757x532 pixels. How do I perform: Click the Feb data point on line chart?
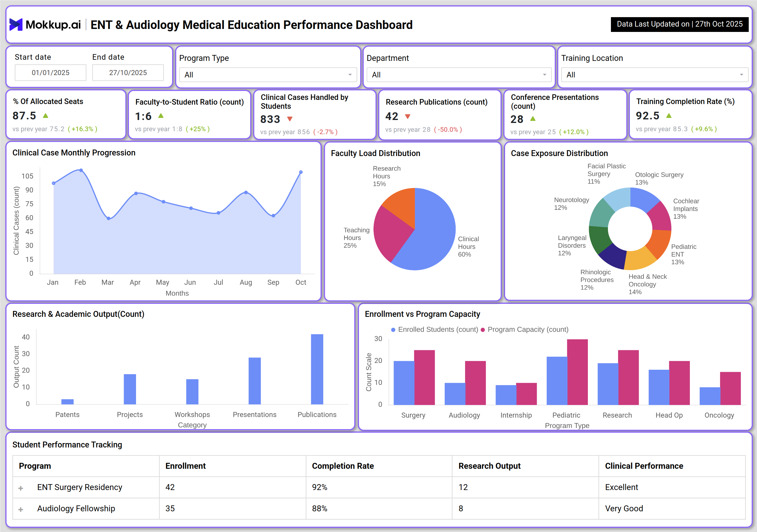(x=81, y=170)
